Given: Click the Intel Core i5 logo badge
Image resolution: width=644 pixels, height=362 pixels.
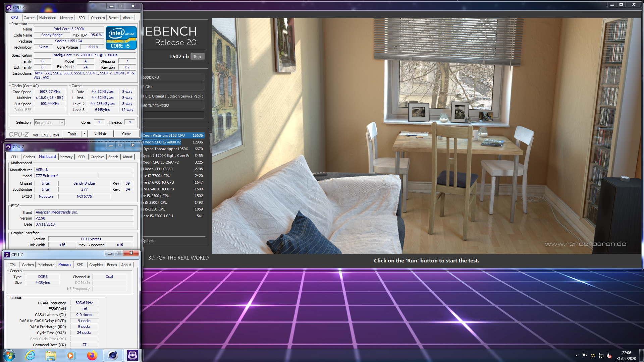Looking at the screenshot, I should (x=121, y=38).
